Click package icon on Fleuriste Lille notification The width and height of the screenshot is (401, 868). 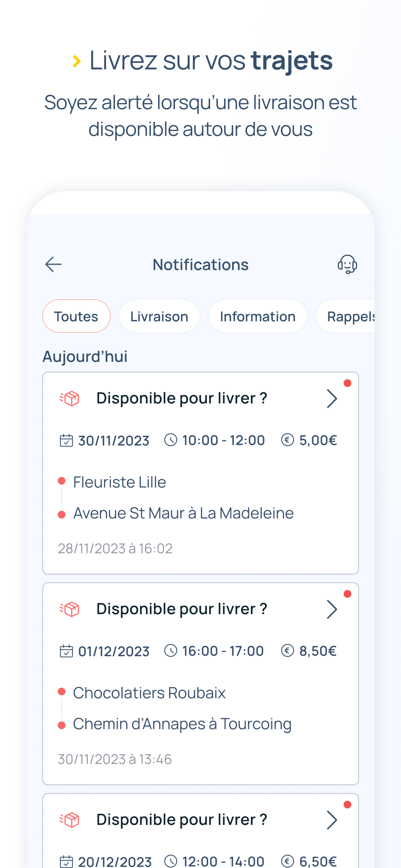70,398
